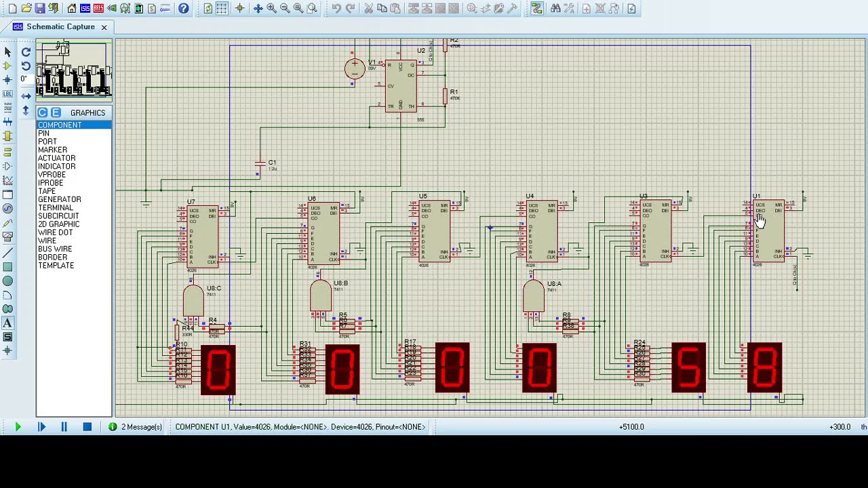Click the zoom to area icon

pos(312,9)
